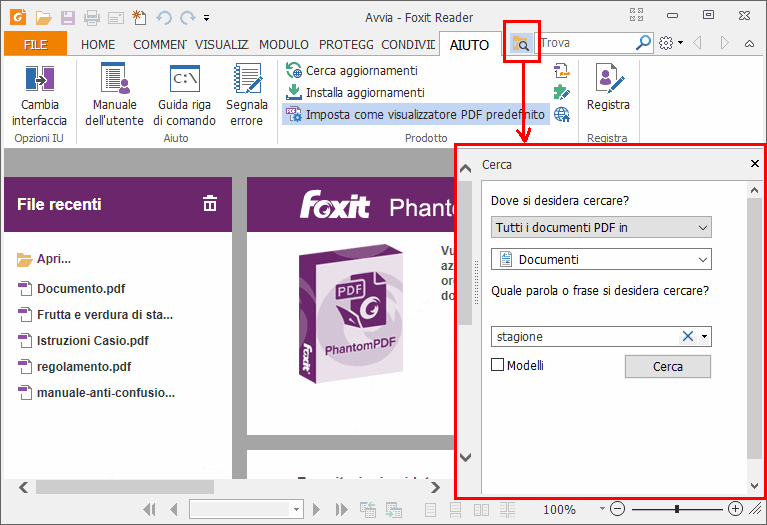
Task: Click Installa aggiornamenti
Action: pyautogui.click(x=355, y=92)
